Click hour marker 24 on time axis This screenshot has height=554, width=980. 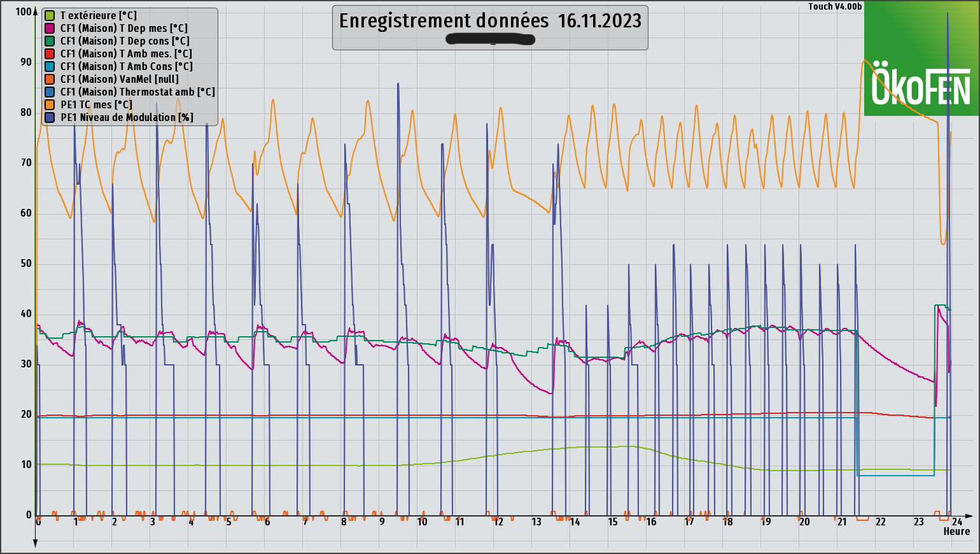click(x=957, y=522)
